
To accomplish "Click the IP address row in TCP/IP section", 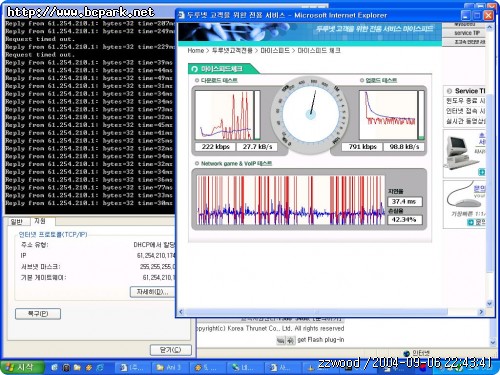I will [97, 256].
